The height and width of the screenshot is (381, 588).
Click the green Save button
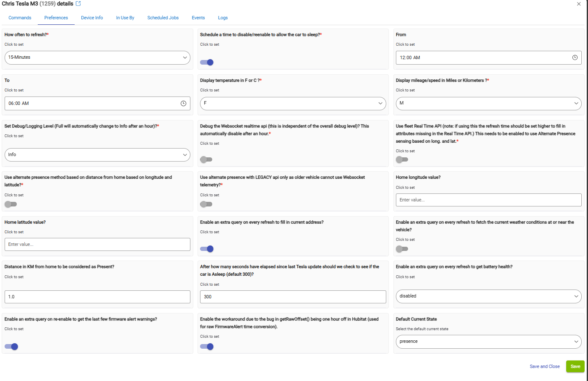click(575, 366)
